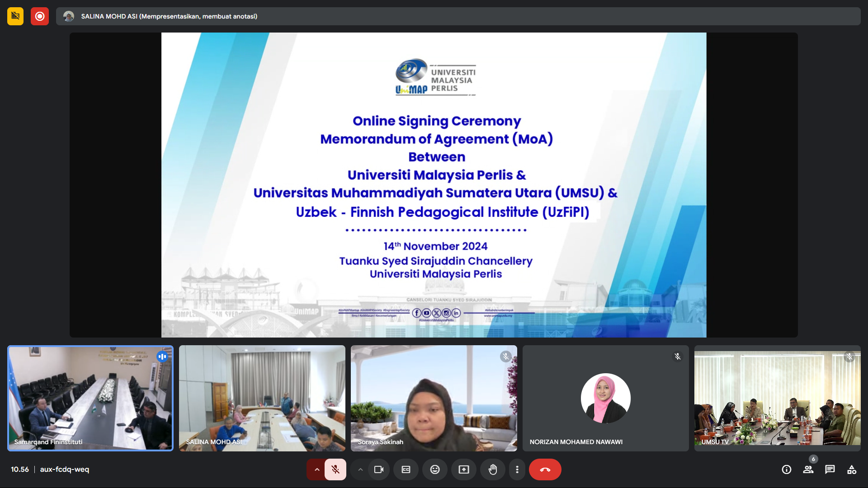Raise your hand
Screen dimensions: 868x488
493,469
